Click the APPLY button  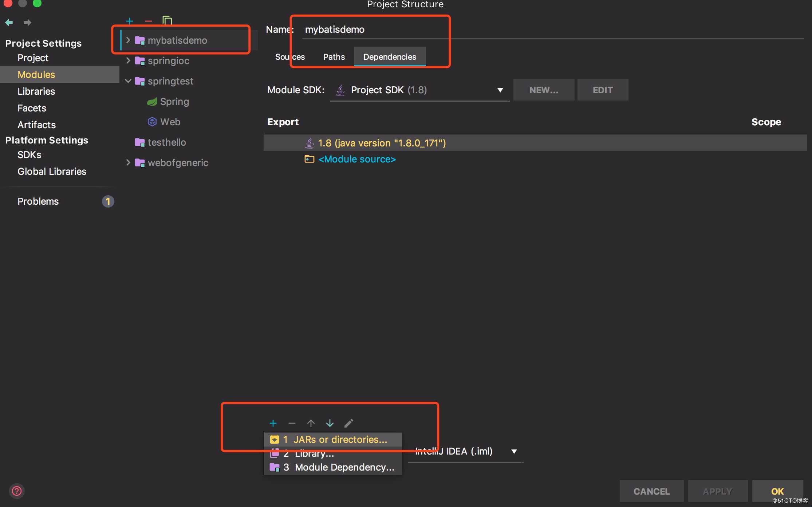pyautogui.click(x=718, y=491)
